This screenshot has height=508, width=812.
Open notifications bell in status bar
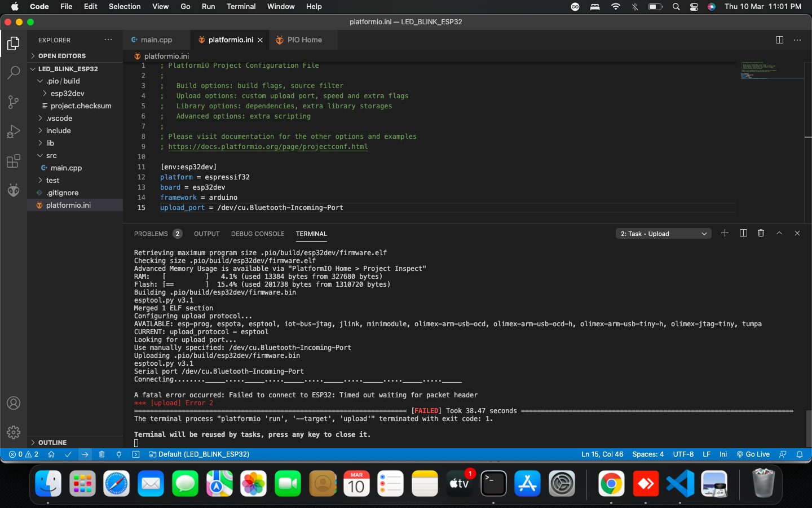[x=800, y=454]
